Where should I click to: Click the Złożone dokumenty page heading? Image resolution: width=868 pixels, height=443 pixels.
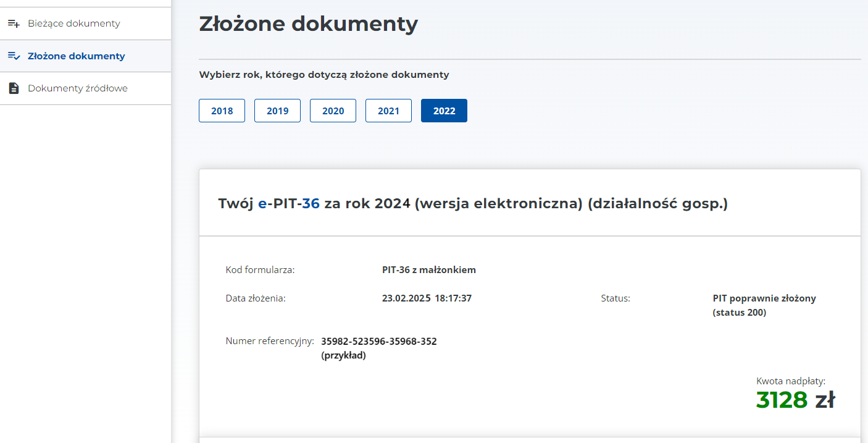click(307, 23)
